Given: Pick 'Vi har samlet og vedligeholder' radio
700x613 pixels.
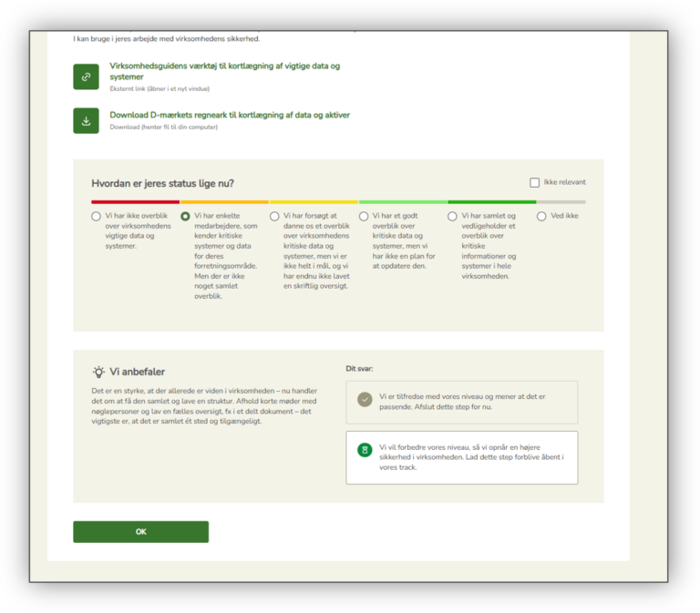Looking at the screenshot, I should [x=452, y=217].
